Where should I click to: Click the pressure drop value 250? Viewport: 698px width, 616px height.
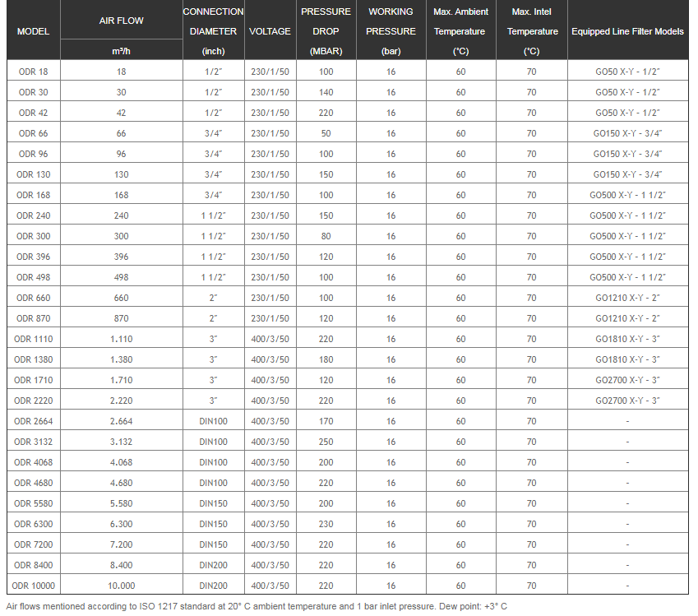[x=326, y=442]
